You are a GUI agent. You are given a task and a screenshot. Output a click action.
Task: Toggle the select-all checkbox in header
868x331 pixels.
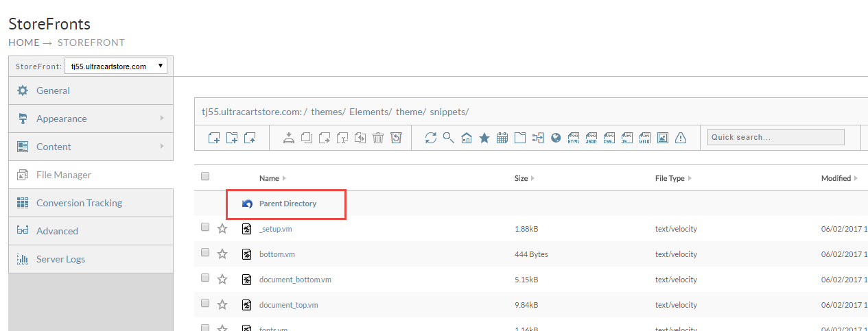tap(205, 176)
